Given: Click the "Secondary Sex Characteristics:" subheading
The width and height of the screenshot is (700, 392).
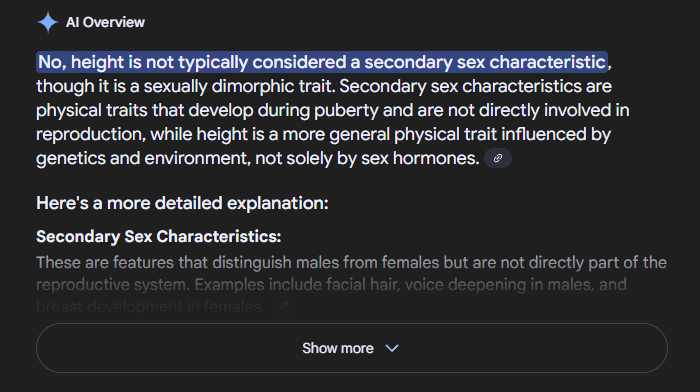Looking at the screenshot, I should point(158,236).
